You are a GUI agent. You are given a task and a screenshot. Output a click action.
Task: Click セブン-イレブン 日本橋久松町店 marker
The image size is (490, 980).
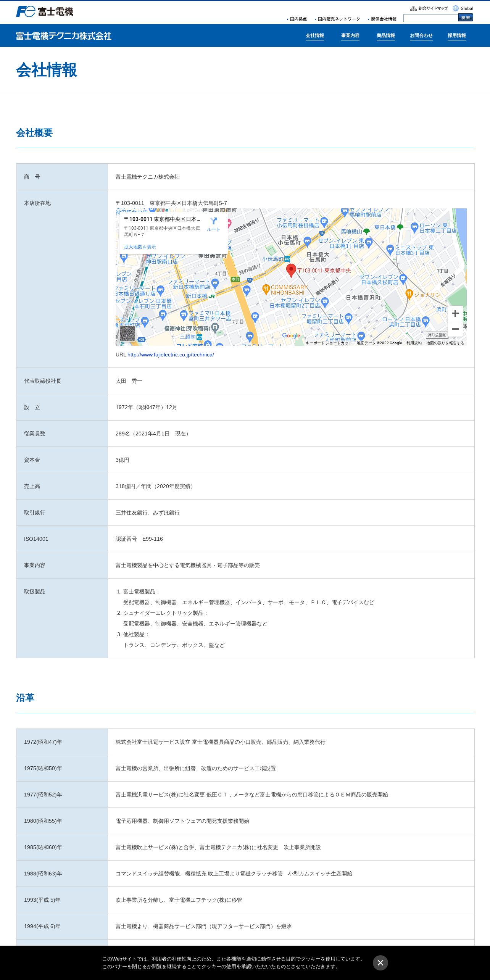[x=403, y=279]
